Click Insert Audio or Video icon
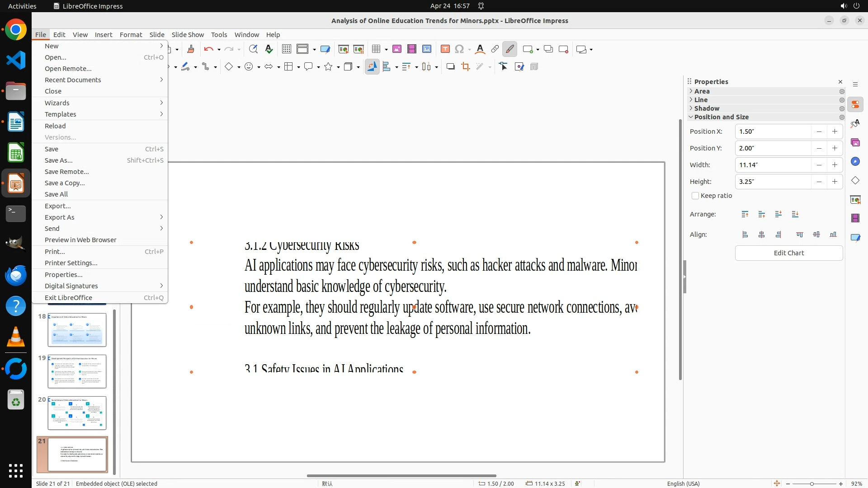The height and width of the screenshot is (488, 868). (x=411, y=49)
